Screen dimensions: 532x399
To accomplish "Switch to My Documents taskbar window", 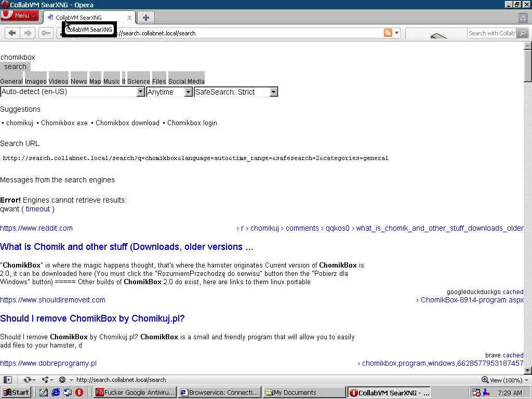I will [x=304, y=393].
